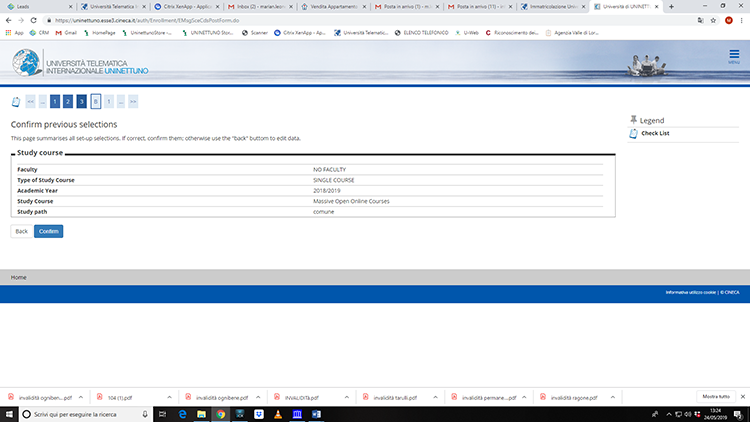This screenshot has height=422, width=750.
Task: Click the UNINETTUNO university logo
Action: coord(61,62)
